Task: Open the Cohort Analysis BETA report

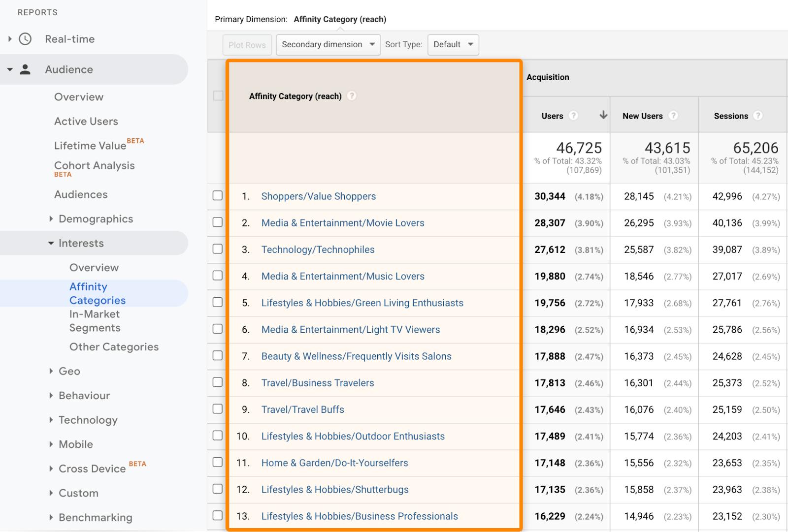Action: (x=94, y=165)
